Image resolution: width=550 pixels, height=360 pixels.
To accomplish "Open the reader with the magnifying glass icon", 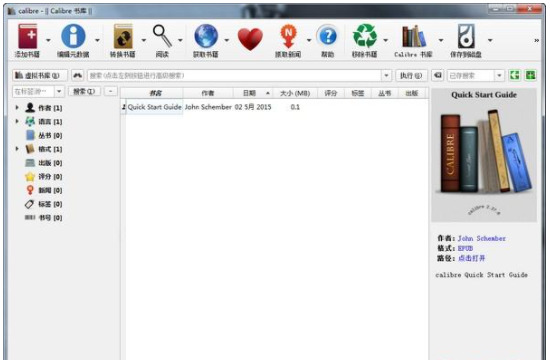I will point(162,36).
